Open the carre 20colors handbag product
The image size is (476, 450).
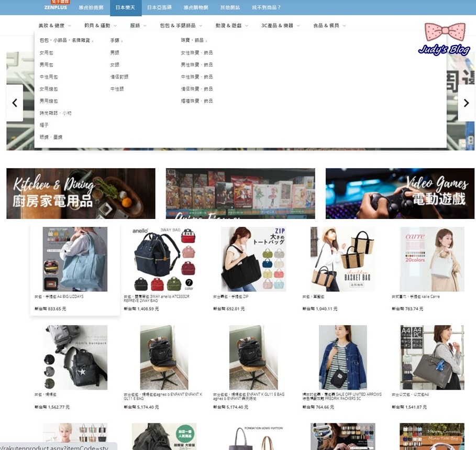tap(432, 259)
